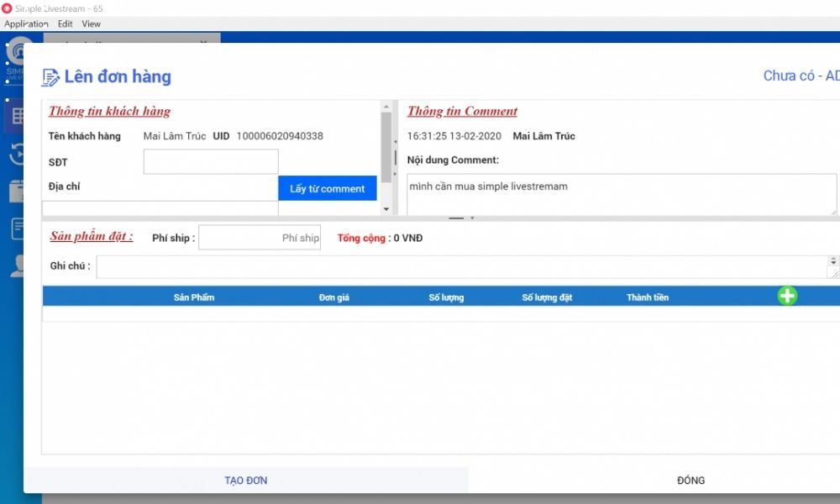The width and height of the screenshot is (840, 504).
Task: Click the tab close X behind dialog
Action: pyautogui.click(x=204, y=40)
